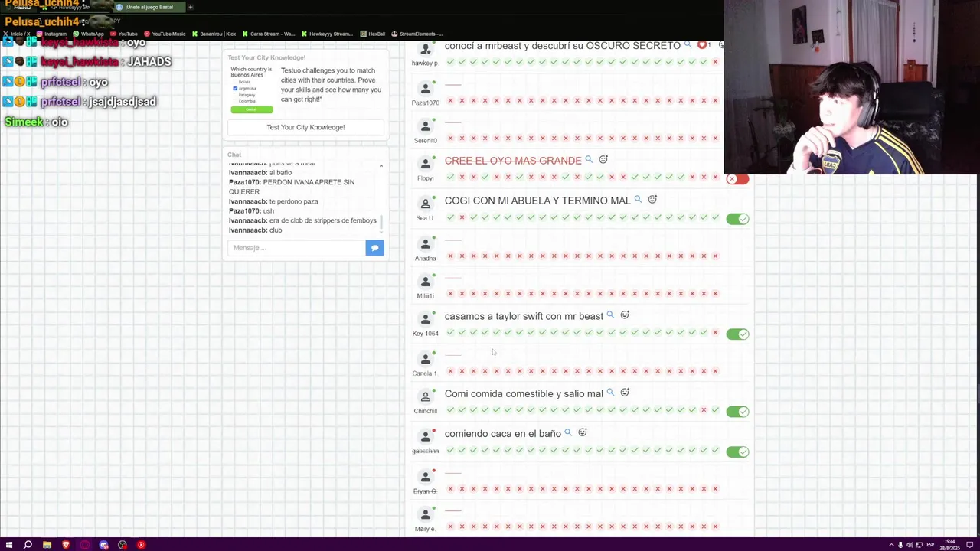Toggle approval switch for Chinchill answer
The image size is (980, 551).
coord(737,412)
